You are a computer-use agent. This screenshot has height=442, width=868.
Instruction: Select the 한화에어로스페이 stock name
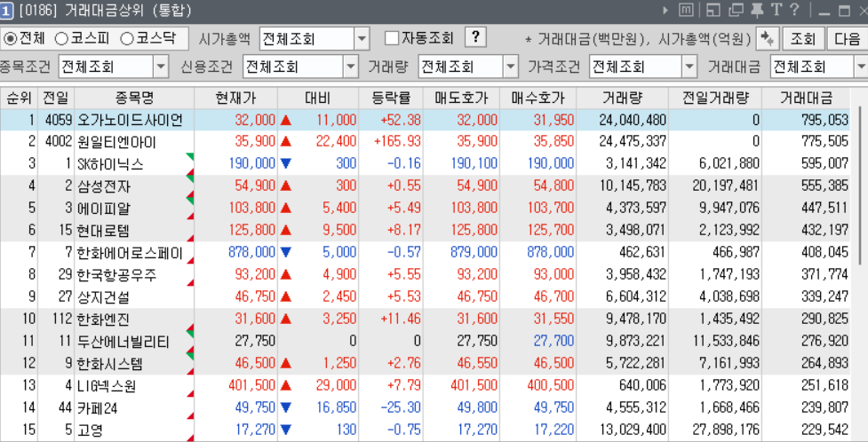tap(130, 253)
